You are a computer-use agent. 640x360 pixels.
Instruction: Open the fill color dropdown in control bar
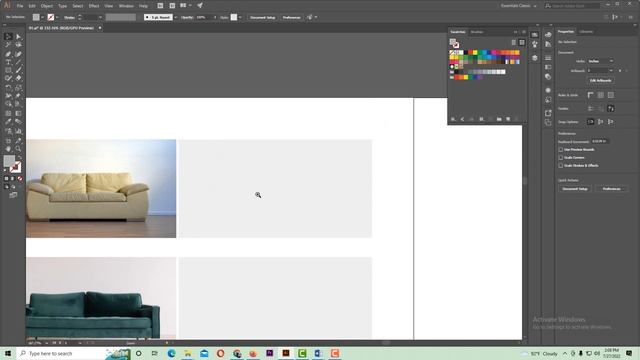pos(42,17)
